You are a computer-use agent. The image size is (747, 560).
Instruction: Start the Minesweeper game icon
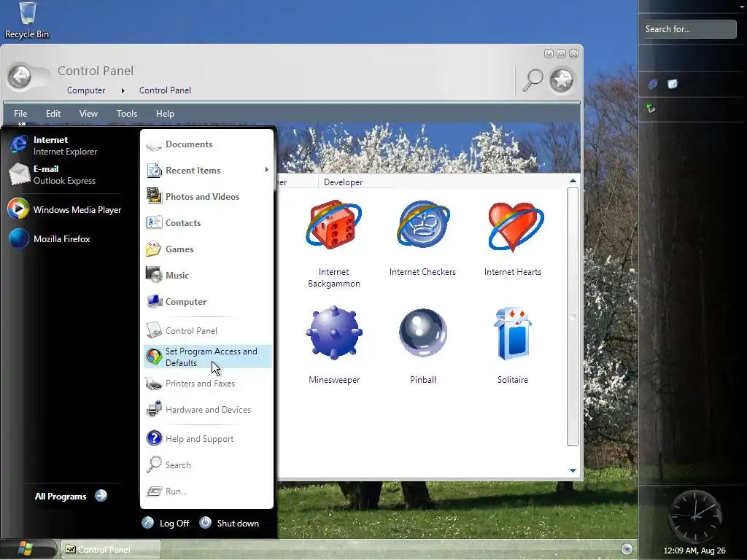click(334, 332)
